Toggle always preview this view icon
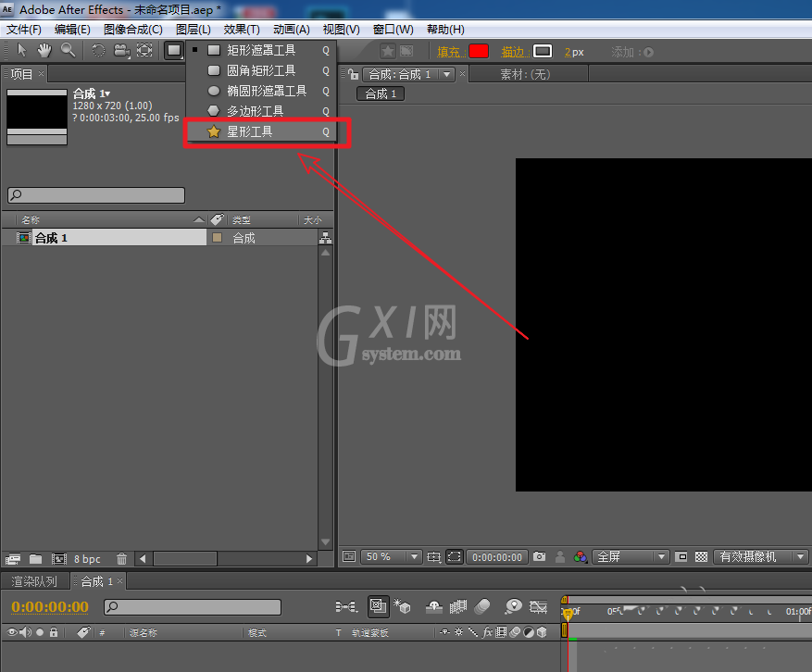Screen dimensions: 812x672 click(349, 556)
